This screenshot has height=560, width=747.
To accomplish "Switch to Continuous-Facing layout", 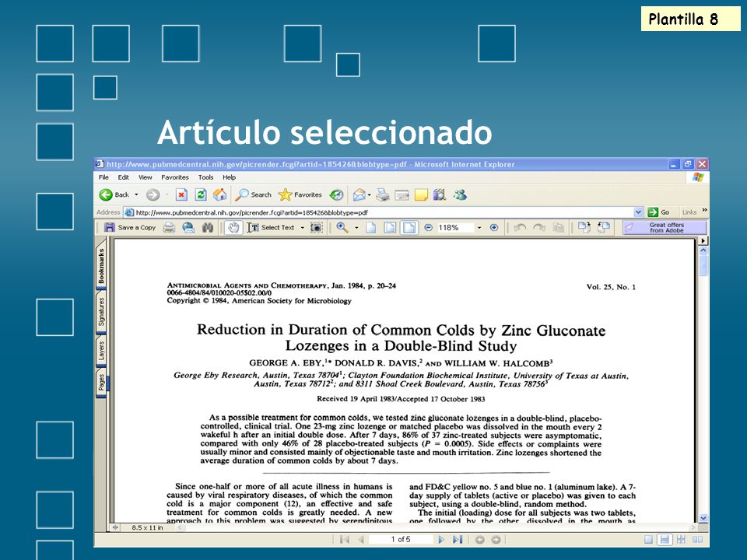I will 681,540.
